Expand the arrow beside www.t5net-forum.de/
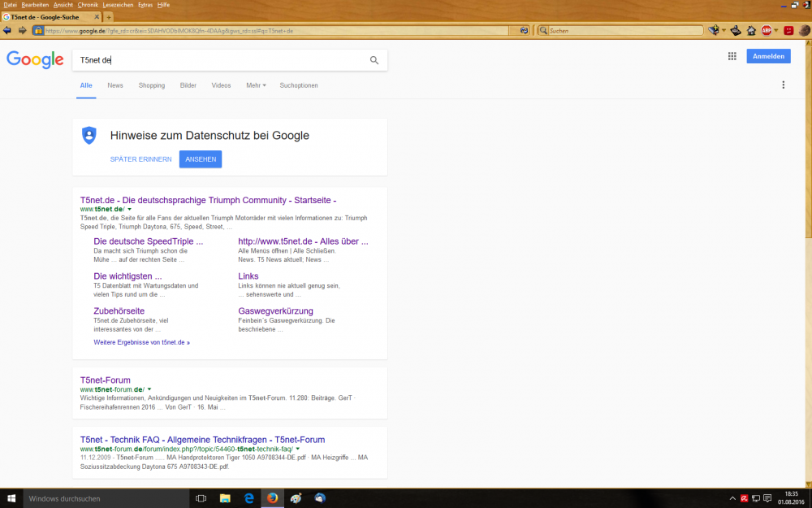 [149, 389]
